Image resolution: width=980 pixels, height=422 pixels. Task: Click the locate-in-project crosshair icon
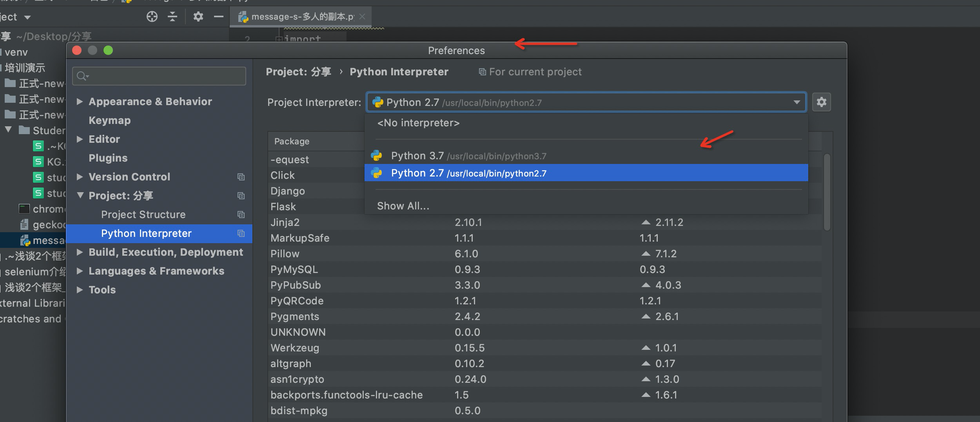tap(152, 16)
